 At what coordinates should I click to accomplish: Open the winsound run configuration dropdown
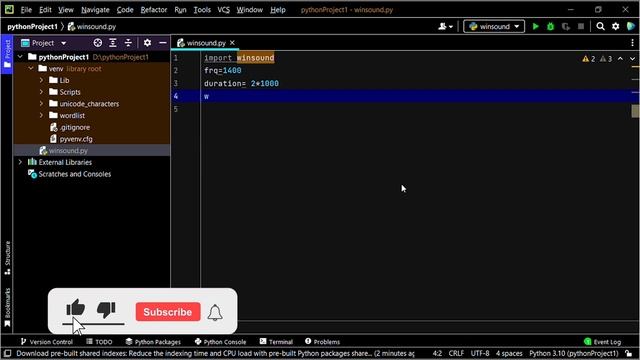pos(494,27)
